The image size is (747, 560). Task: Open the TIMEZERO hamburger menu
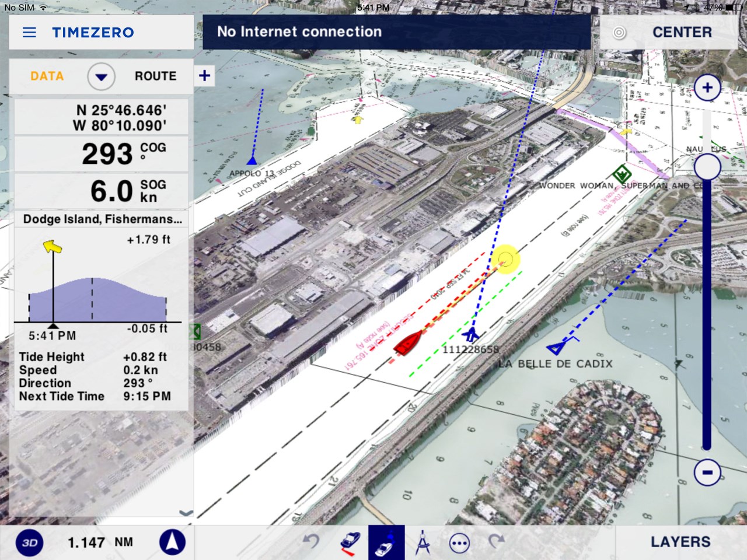pyautogui.click(x=29, y=33)
